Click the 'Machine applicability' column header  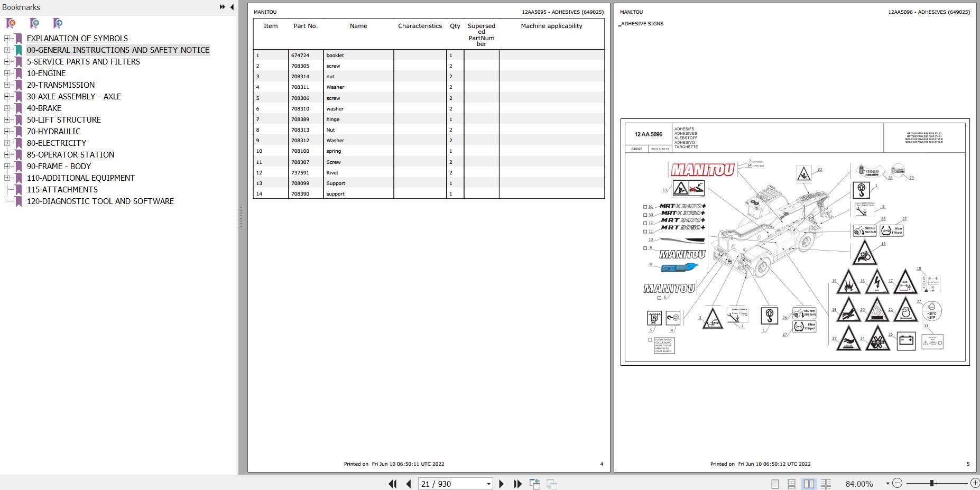552,26
